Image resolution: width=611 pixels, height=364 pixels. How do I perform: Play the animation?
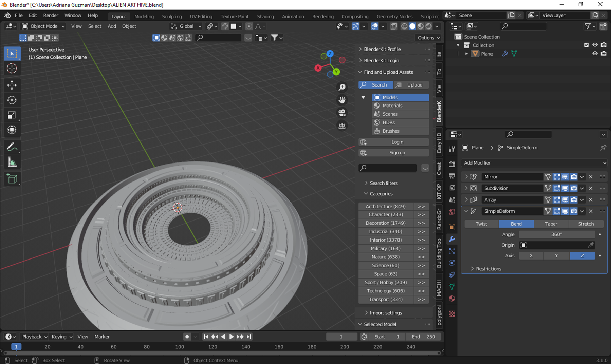pos(232,337)
